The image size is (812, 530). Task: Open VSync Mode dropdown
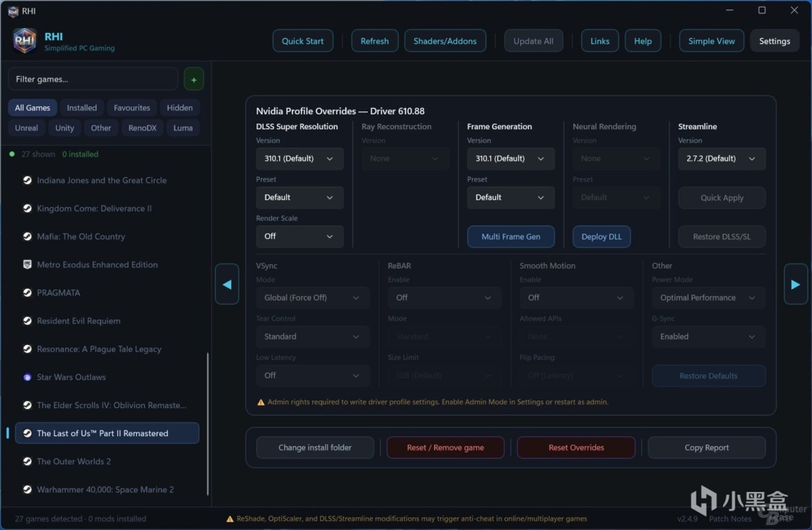313,297
